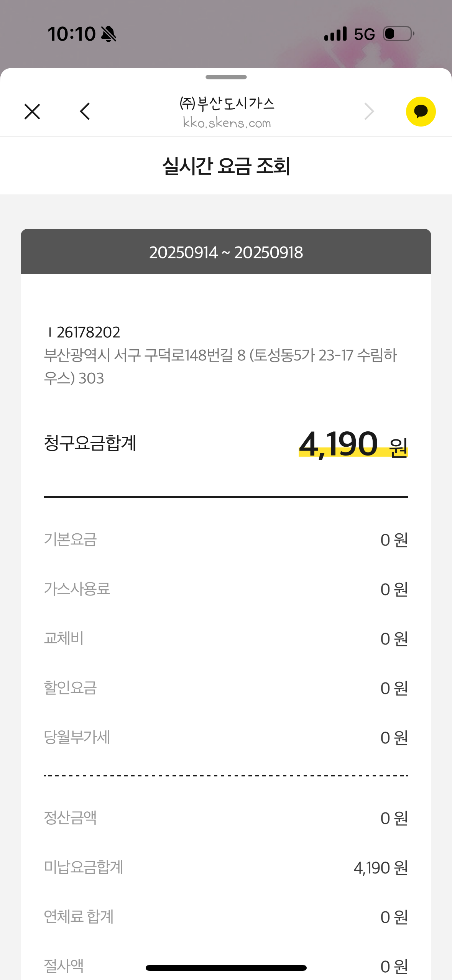Tap the forward chevron arrow

pos(369,112)
